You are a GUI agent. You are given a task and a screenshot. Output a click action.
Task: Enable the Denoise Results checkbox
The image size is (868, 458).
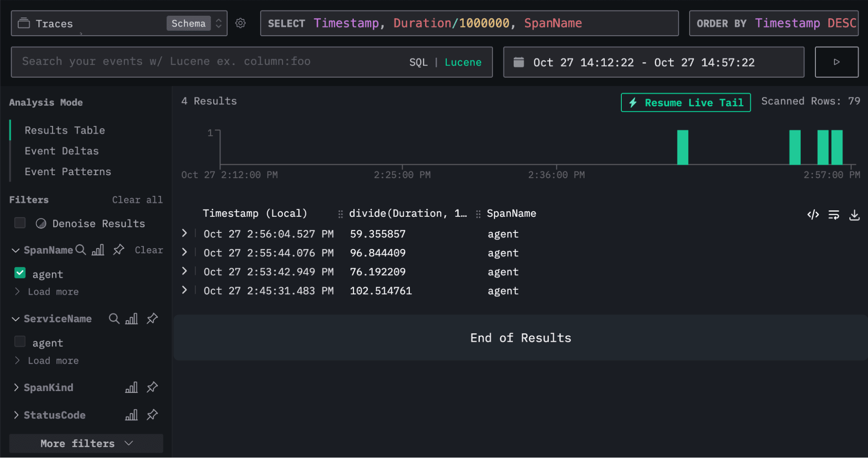[20, 223]
